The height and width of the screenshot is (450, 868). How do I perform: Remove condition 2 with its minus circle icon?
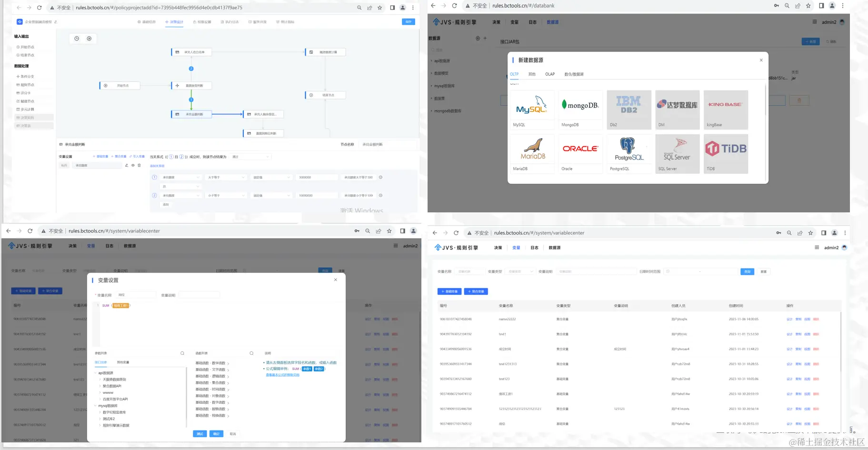[x=380, y=195]
